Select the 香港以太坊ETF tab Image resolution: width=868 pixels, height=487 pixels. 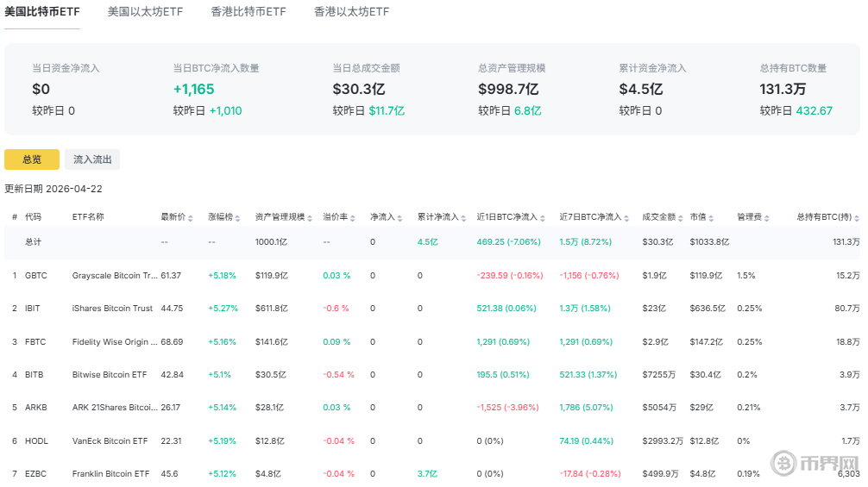coord(351,11)
